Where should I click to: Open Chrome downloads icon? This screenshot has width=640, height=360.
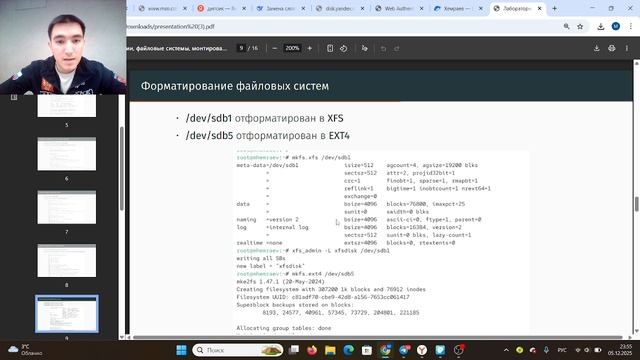(600, 27)
